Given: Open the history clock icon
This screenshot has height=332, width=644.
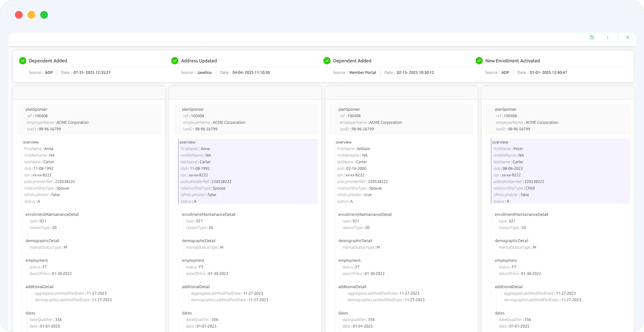Looking at the screenshot, I should click(x=592, y=37).
